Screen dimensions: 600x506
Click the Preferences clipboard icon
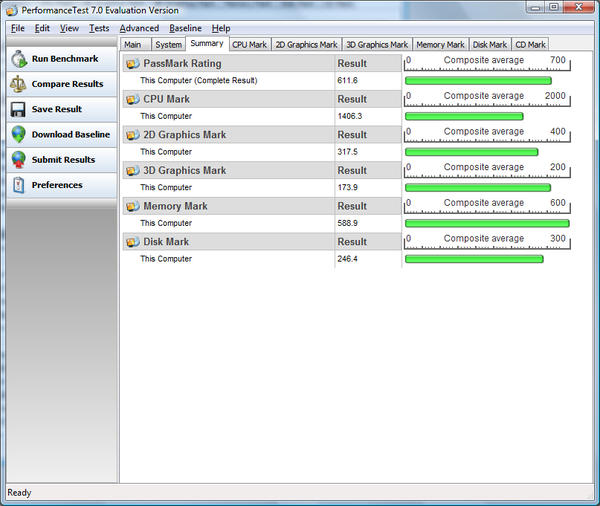[18, 185]
